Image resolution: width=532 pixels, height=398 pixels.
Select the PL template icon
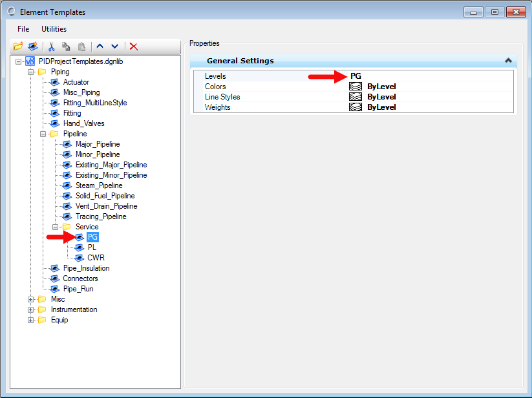coord(80,247)
